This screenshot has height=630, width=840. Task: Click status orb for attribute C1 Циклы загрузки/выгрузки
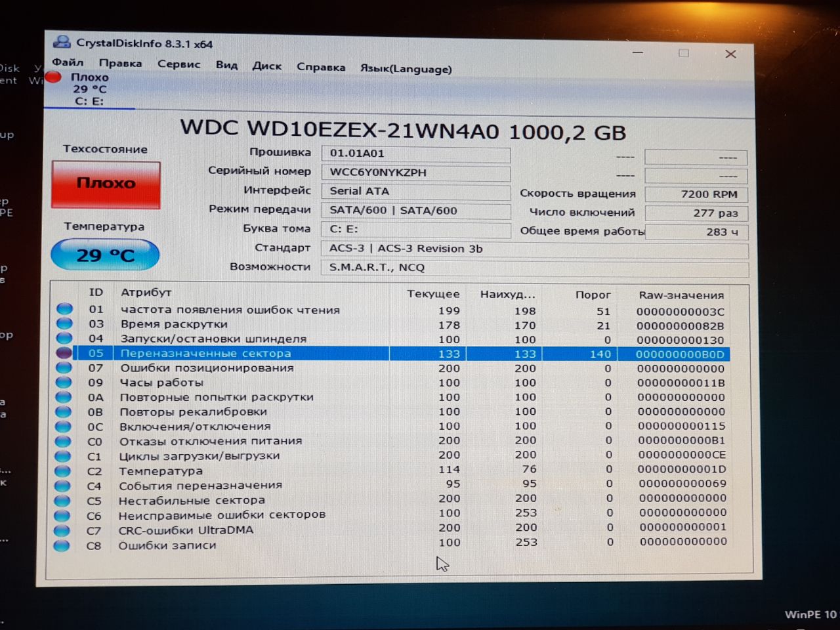(x=63, y=456)
